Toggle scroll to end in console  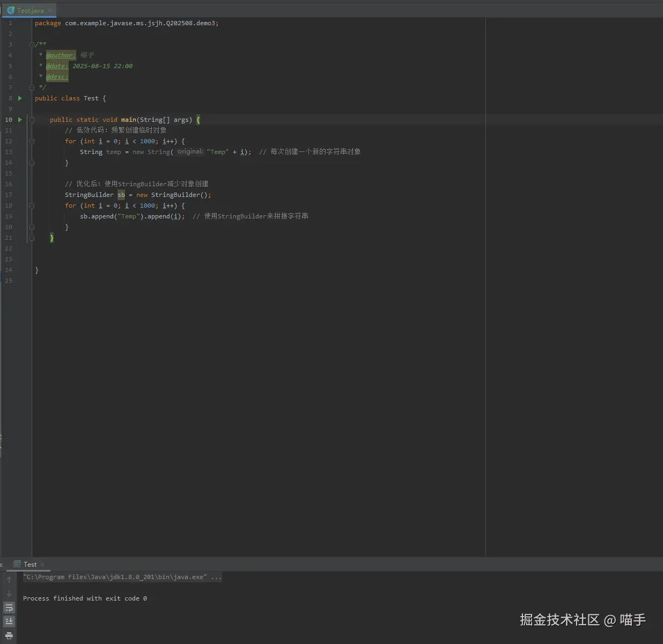pyautogui.click(x=9, y=621)
